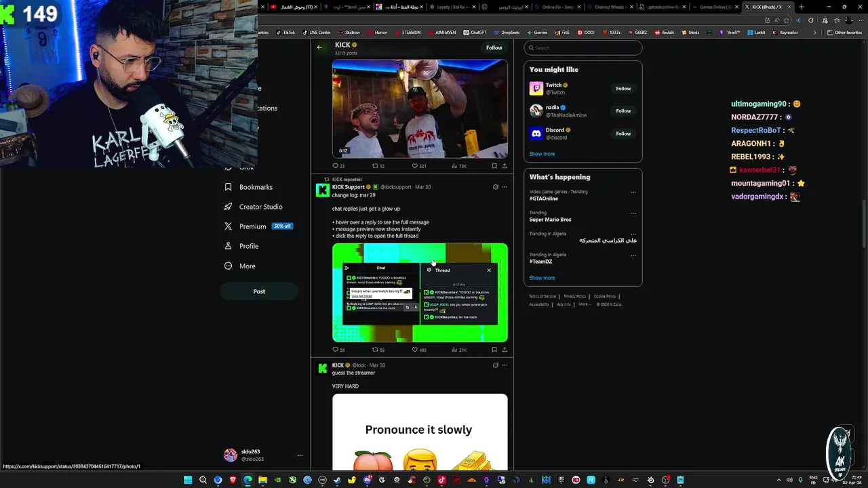Viewport: 868px width, 488px height.
Task: Open the KICK Support profile avatar
Action: click(323, 190)
